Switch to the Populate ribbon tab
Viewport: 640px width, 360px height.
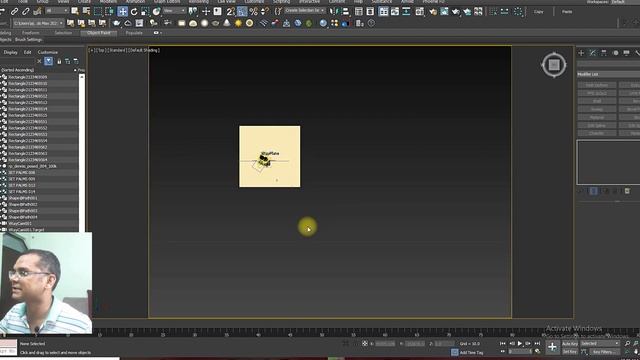point(134,33)
